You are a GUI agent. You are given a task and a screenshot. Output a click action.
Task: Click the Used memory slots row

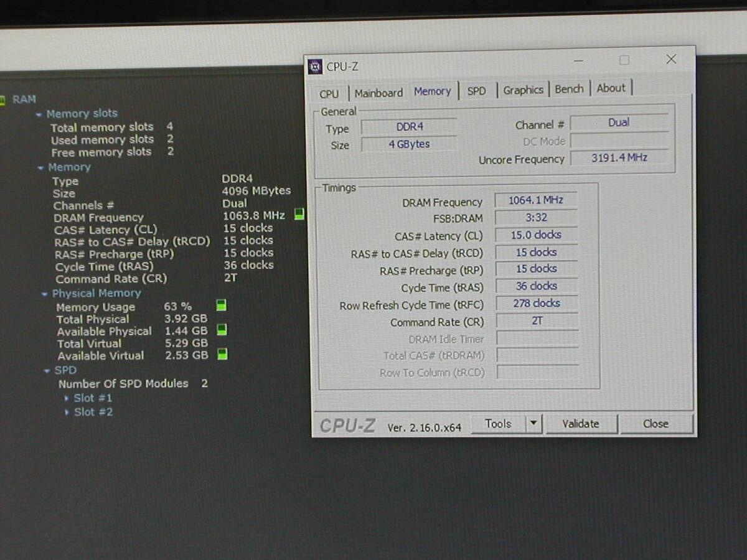(112, 140)
